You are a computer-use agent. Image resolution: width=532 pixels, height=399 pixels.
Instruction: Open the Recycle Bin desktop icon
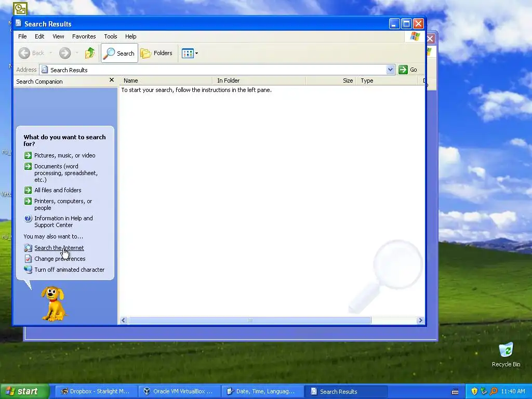pos(506,355)
